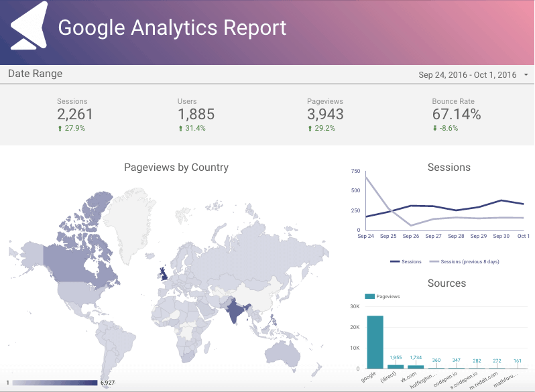Click the Sources chart title

447,283
